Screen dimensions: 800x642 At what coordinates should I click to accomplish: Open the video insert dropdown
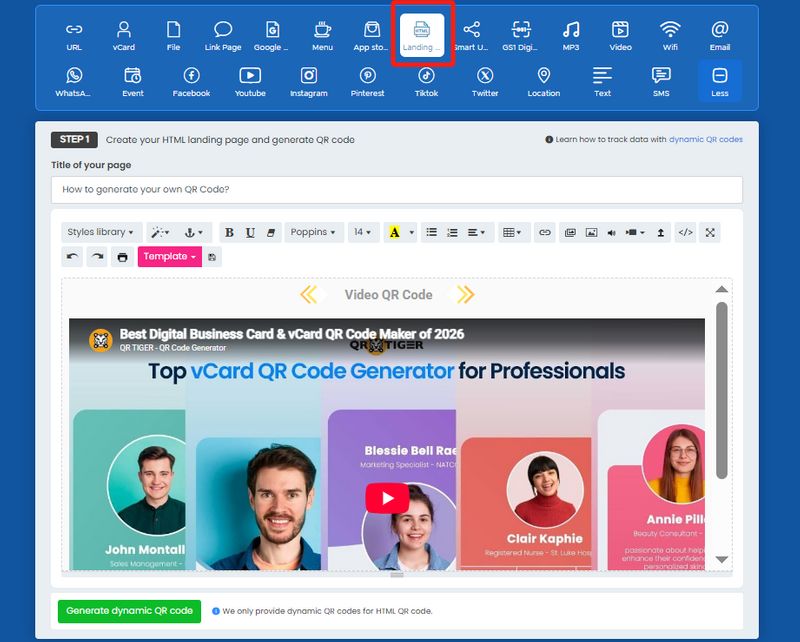click(x=635, y=233)
